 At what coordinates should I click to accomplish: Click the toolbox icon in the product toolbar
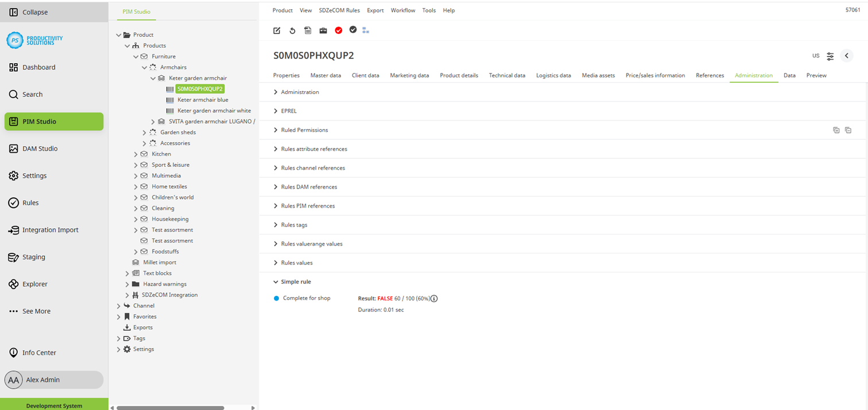click(x=323, y=30)
